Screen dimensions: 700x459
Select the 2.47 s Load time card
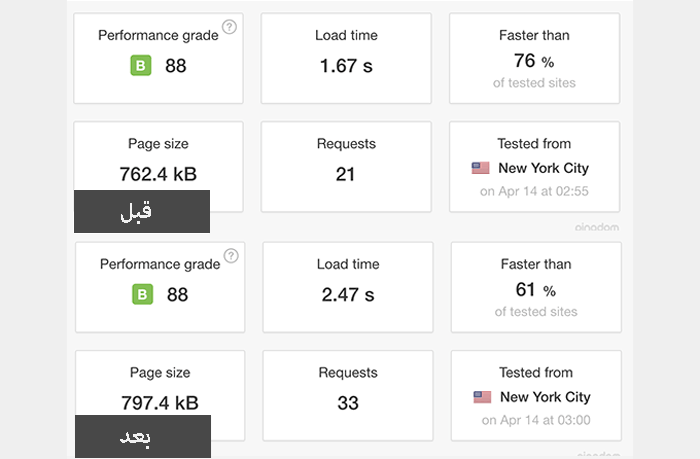click(348, 286)
